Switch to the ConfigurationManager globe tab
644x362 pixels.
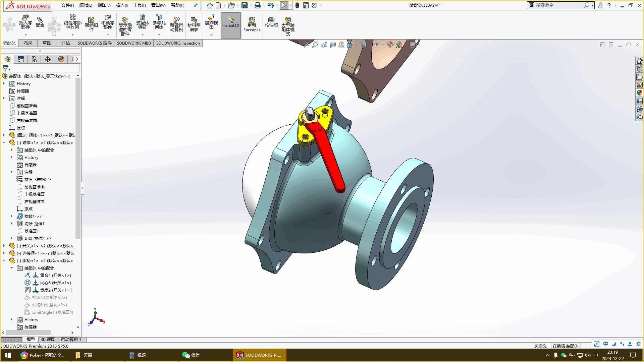tap(60, 59)
